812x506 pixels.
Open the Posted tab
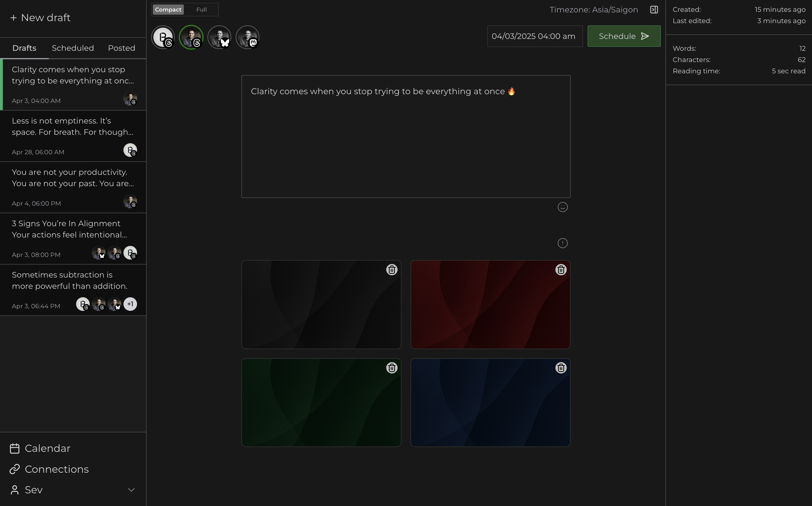tap(122, 48)
